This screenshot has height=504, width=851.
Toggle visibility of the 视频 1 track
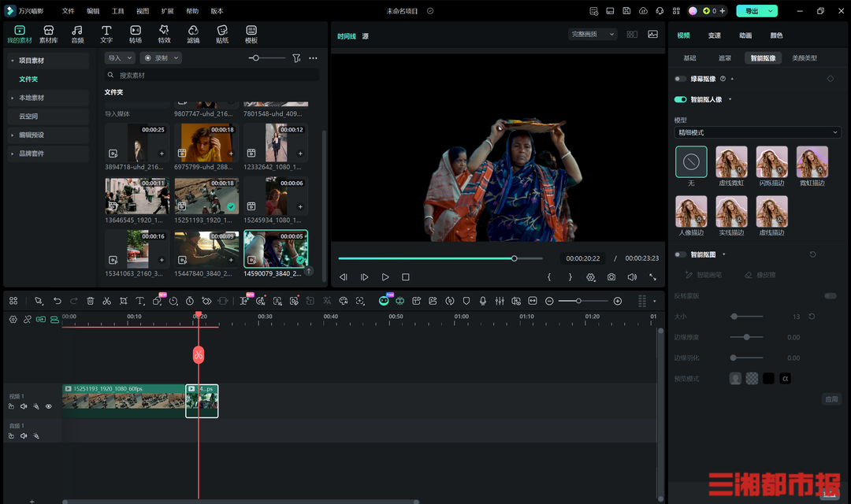[48, 406]
